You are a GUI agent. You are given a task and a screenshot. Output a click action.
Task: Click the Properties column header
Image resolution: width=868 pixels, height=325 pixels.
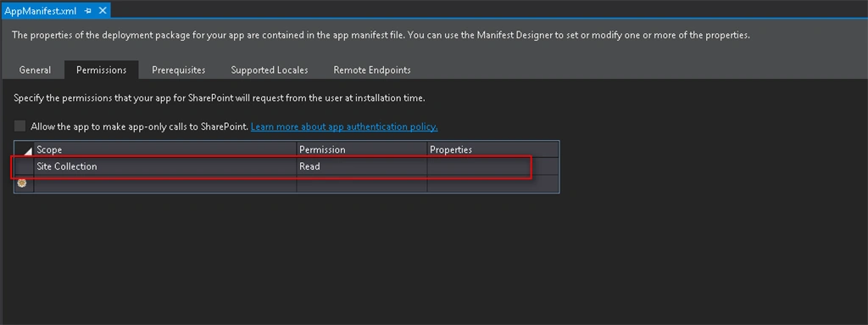(492, 149)
